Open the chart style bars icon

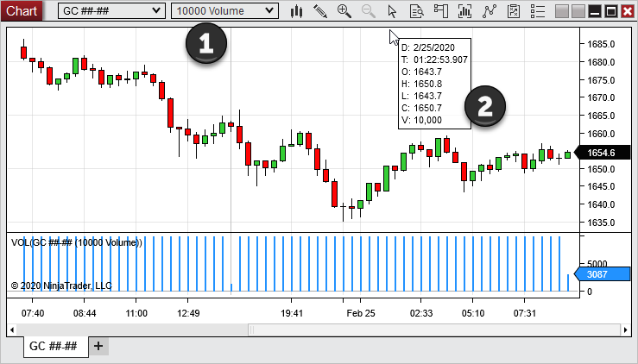pos(296,11)
